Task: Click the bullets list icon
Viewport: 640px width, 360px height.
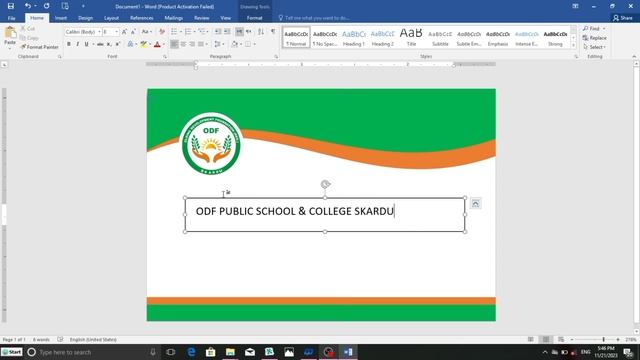Action: tap(174, 32)
